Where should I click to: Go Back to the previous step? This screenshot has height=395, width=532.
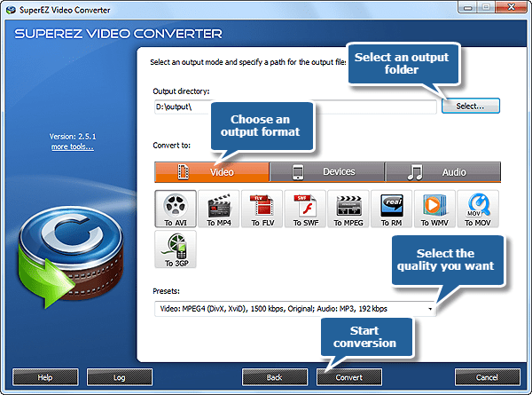point(275,377)
